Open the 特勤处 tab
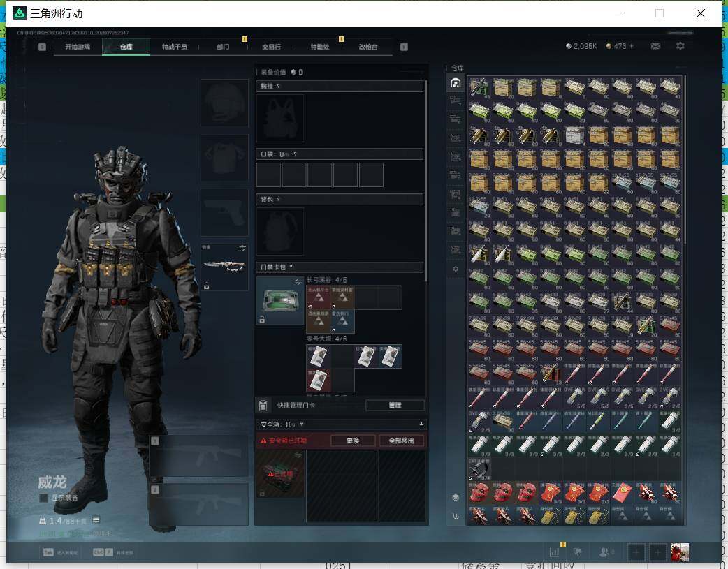728x569 pixels. (x=320, y=47)
